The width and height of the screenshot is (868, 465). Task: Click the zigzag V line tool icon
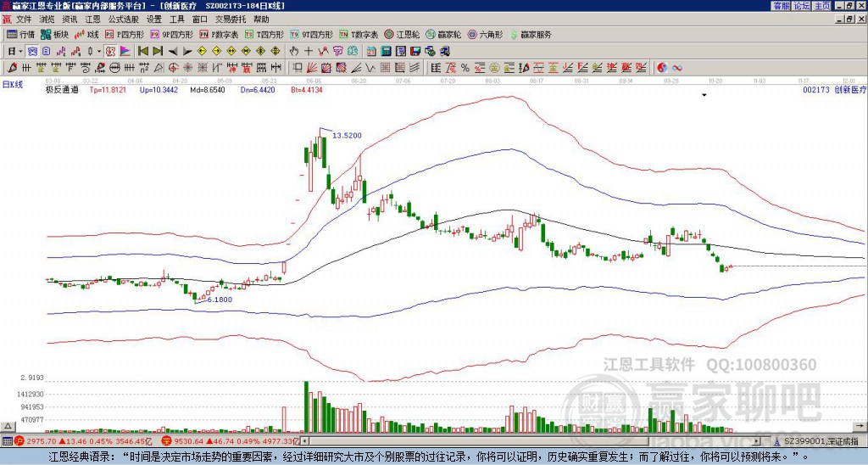click(370, 68)
